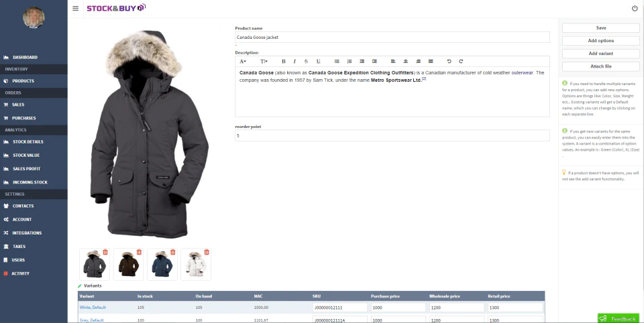644x323 pixels.
Task: Open the user profile avatar
Action: click(x=34, y=17)
